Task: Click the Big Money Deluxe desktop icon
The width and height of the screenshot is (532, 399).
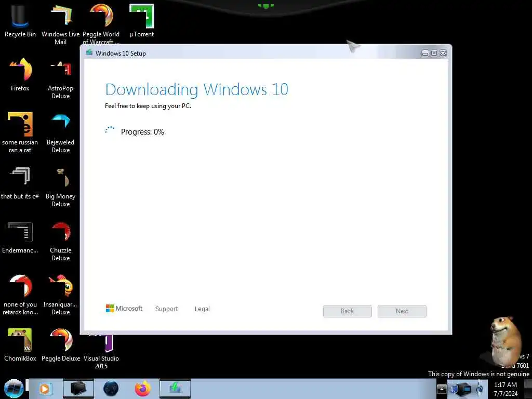Action: (60, 187)
